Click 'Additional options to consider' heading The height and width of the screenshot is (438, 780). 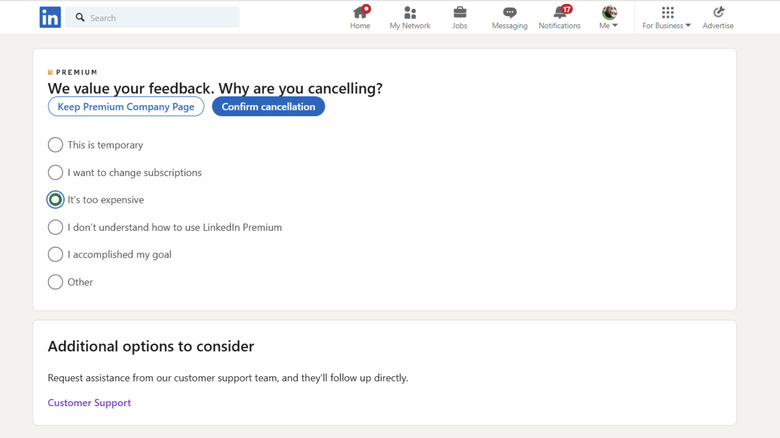coord(151,346)
